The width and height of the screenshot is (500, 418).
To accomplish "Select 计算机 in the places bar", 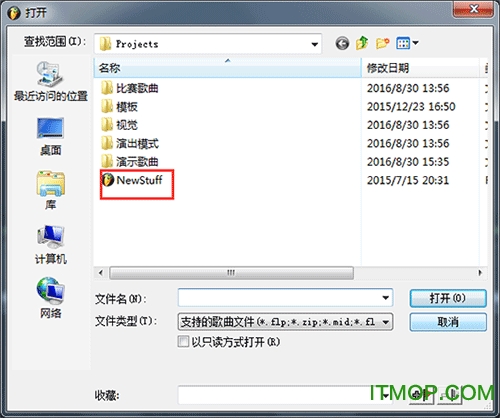I will (51, 245).
